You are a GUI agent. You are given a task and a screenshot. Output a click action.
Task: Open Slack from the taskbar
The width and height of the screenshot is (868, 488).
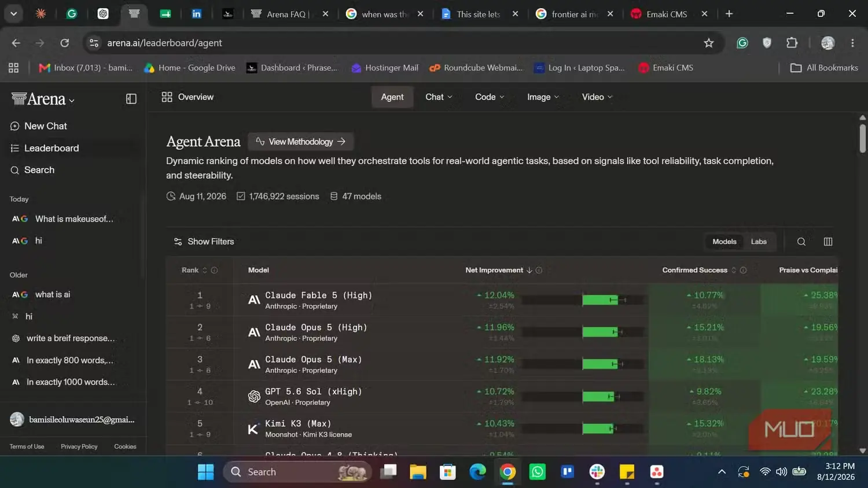(597, 472)
